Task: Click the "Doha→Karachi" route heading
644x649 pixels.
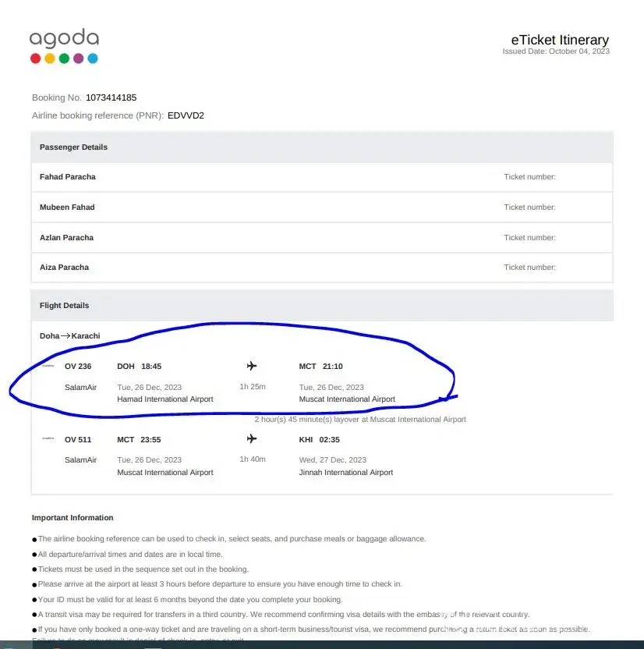Action: point(70,335)
